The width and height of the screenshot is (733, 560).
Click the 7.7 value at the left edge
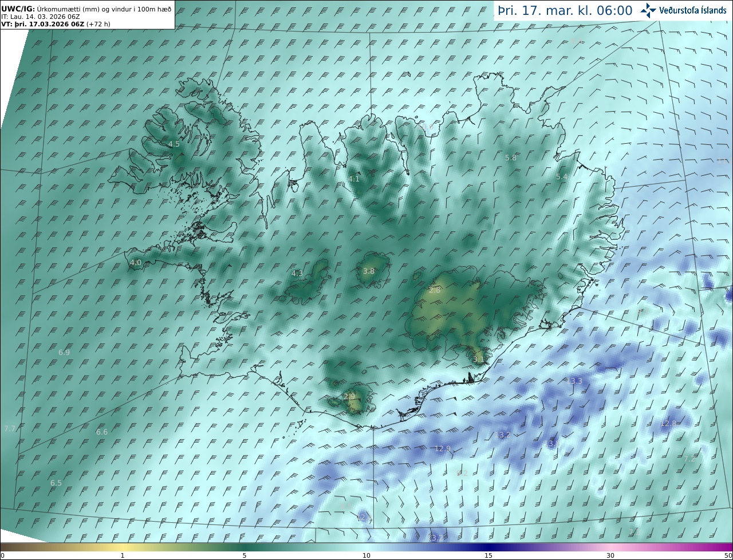tap(10, 429)
